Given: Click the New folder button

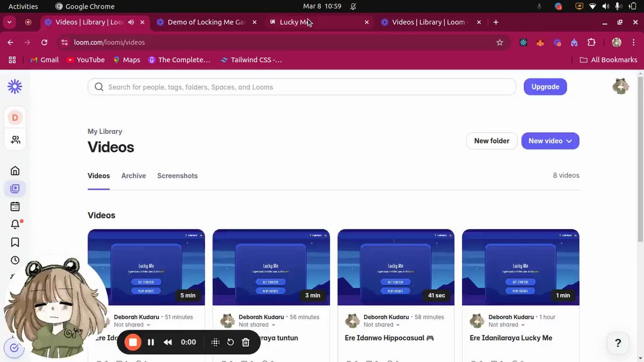Looking at the screenshot, I should [x=492, y=141].
